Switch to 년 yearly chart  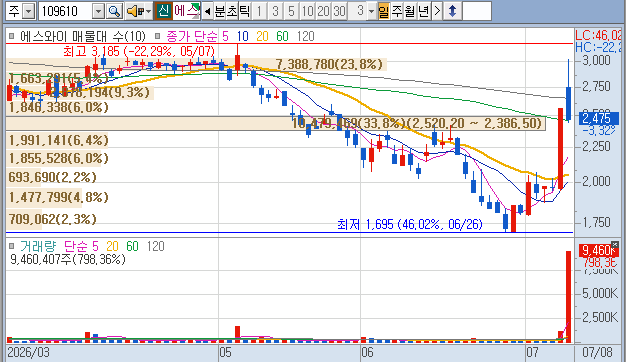tap(423, 11)
